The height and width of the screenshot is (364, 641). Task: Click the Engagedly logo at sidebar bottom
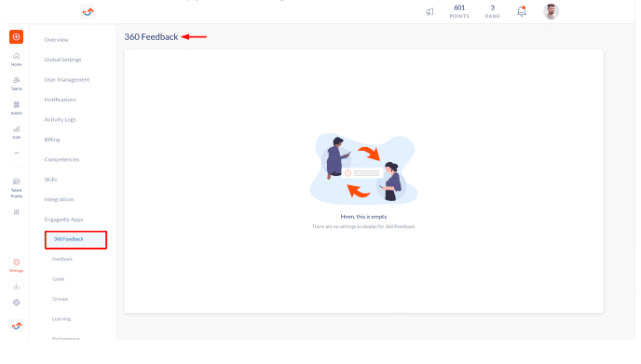point(17,326)
